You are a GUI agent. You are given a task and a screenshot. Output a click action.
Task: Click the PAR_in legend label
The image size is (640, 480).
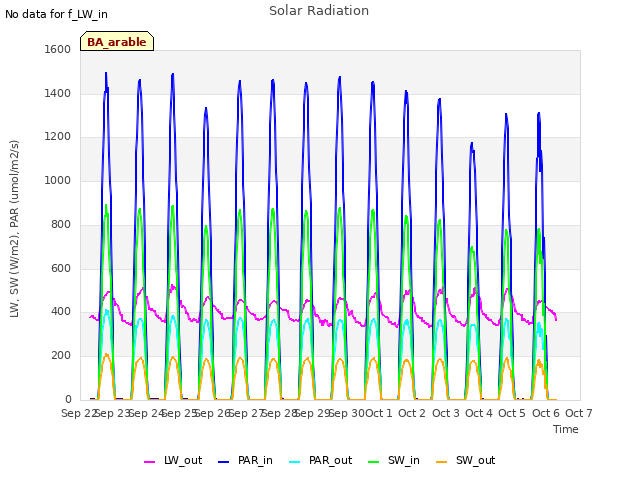[x=255, y=460]
